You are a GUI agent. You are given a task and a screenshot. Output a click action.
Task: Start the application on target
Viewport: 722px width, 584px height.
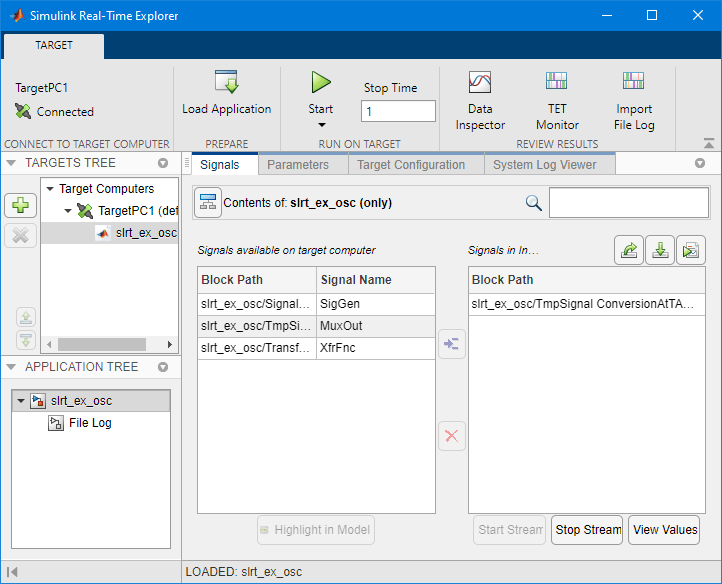(x=321, y=82)
